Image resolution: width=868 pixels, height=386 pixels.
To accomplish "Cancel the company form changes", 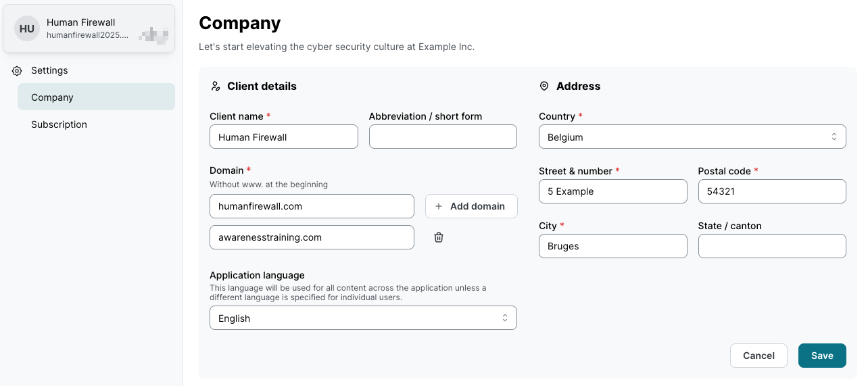I will [758, 356].
